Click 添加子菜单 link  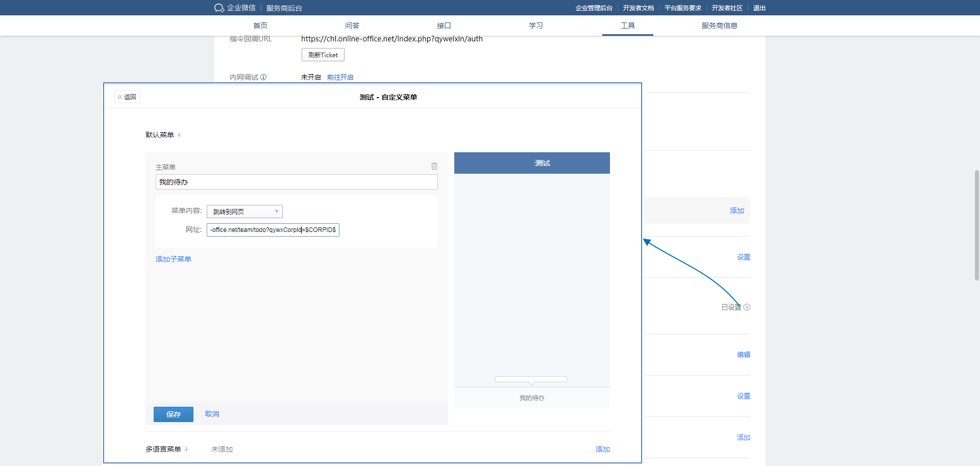(174, 259)
